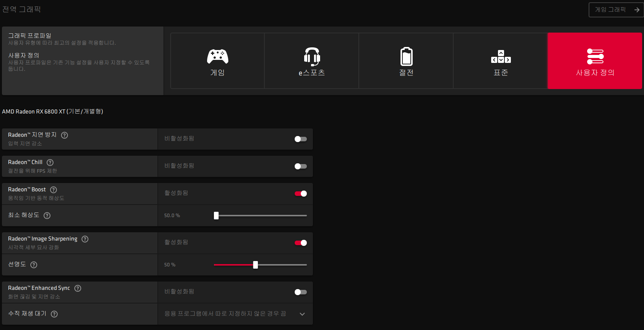Switch to the e스포츠 profile tab label
Screen dimensions: 644x330
[x=312, y=73]
